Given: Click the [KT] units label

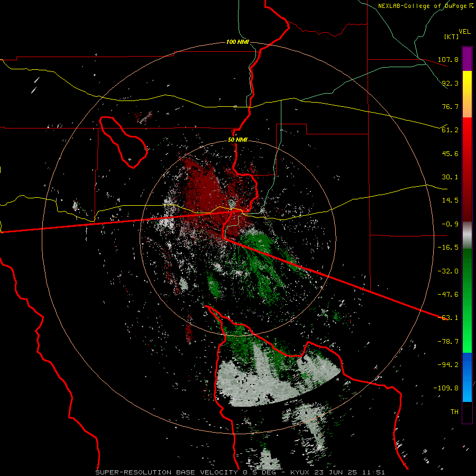Looking at the screenshot, I should pos(452,36).
